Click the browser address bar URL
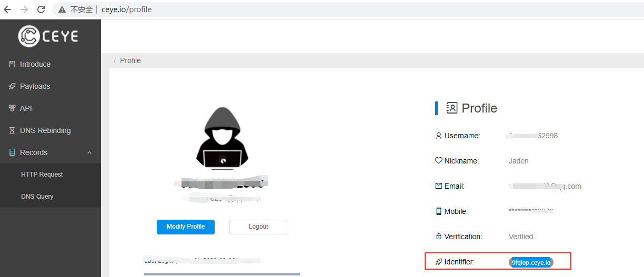Viewport: 644px width, 277px height. 126,9
